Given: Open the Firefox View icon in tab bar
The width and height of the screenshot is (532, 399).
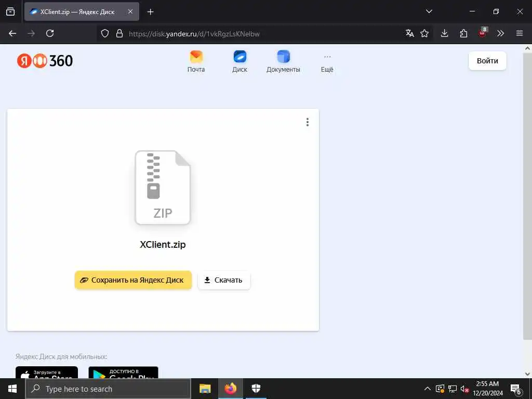Looking at the screenshot, I should tap(10, 11).
